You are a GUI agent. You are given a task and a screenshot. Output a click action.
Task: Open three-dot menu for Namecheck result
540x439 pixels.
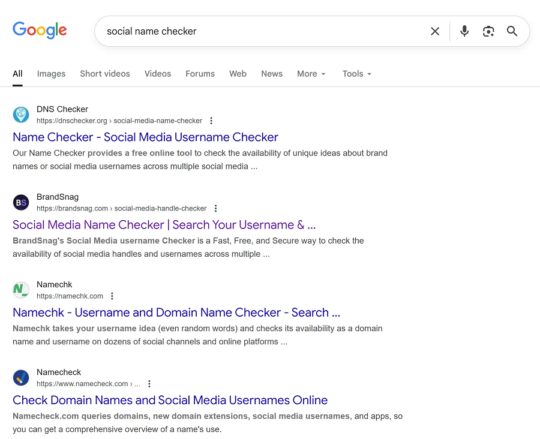click(x=149, y=384)
